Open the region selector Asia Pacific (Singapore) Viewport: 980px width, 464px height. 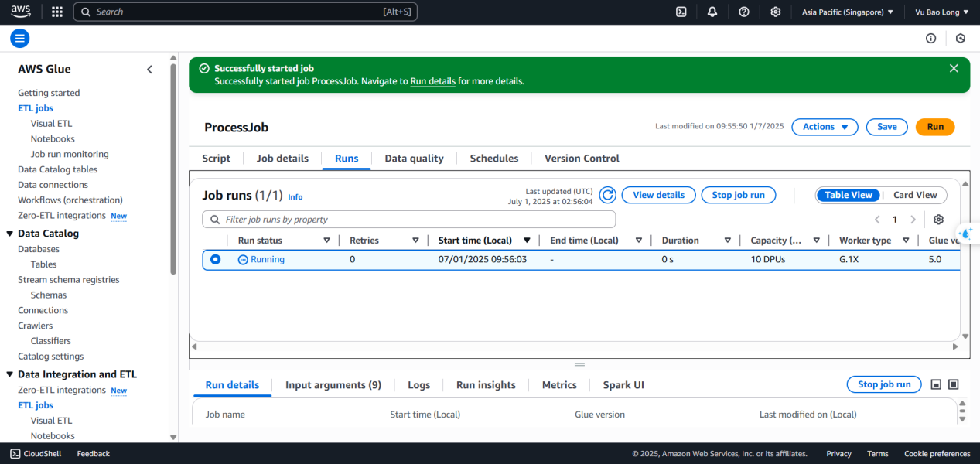(x=848, y=12)
